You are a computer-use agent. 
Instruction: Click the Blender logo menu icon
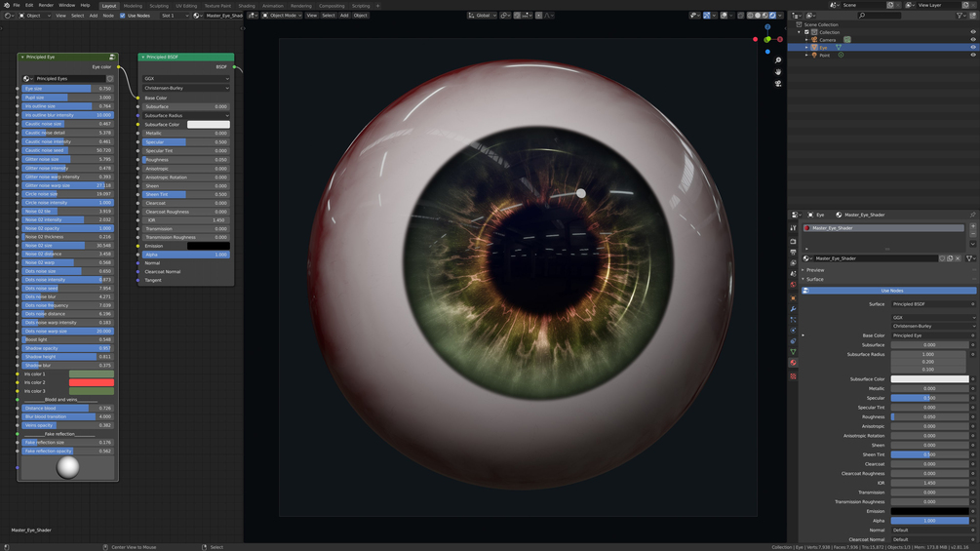[5, 5]
